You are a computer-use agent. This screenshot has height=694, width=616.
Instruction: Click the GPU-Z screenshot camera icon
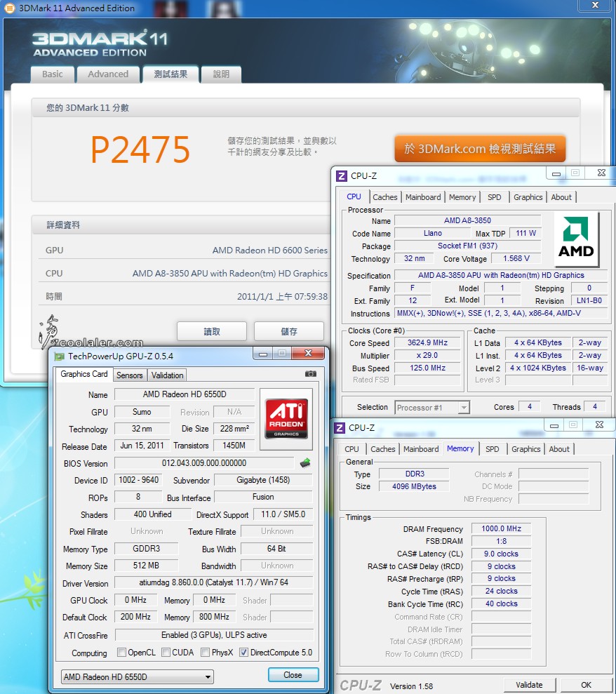[x=311, y=374]
